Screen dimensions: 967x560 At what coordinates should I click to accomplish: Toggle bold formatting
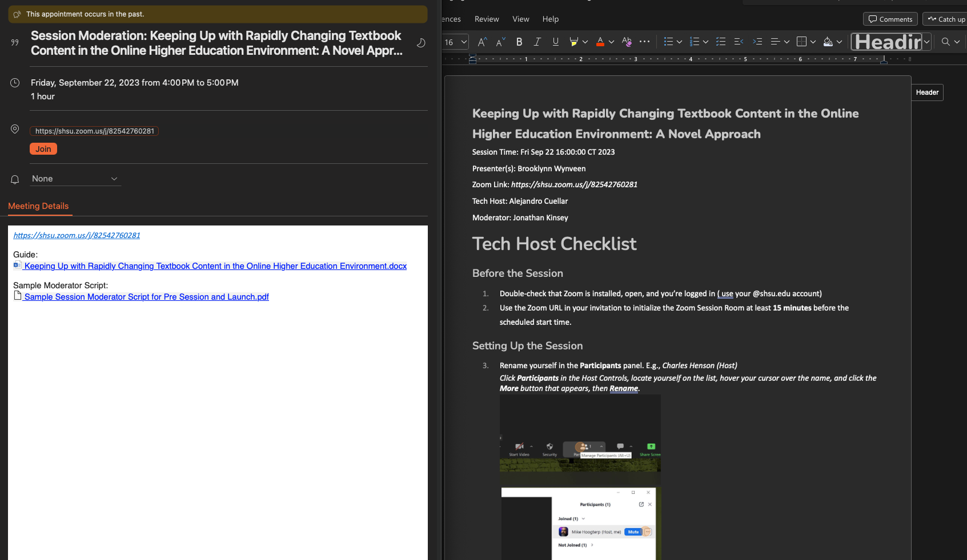point(519,42)
